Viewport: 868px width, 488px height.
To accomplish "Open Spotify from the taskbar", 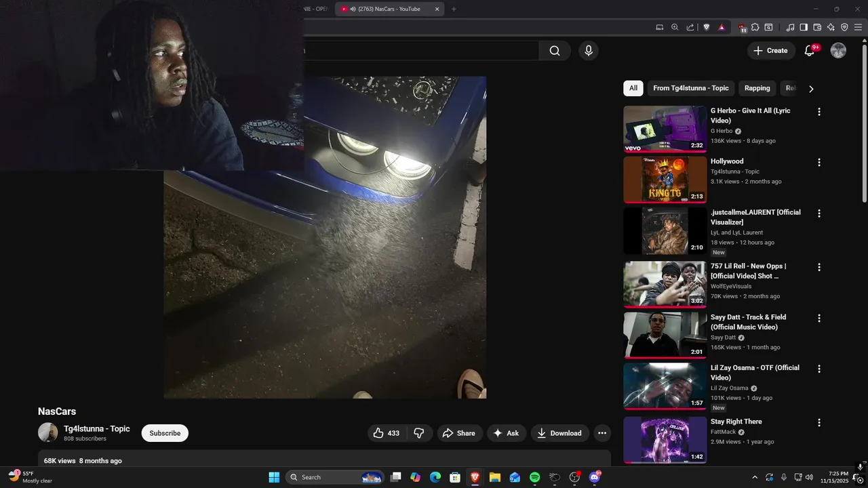I will point(534,477).
